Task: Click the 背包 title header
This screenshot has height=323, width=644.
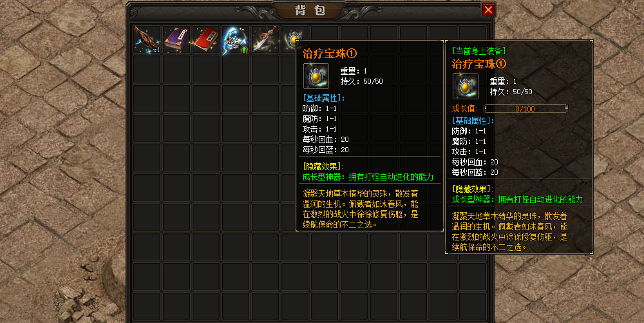Action: pos(310,10)
